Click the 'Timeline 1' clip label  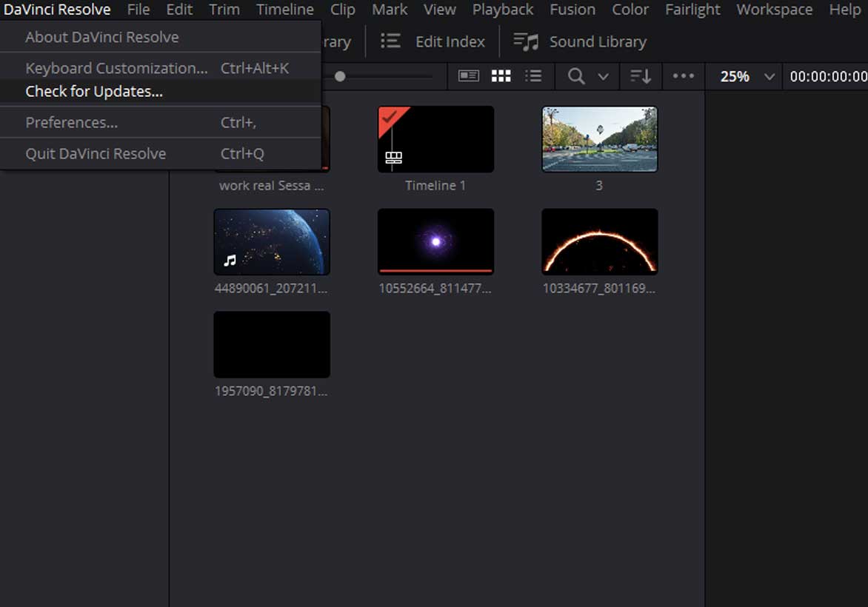[435, 185]
